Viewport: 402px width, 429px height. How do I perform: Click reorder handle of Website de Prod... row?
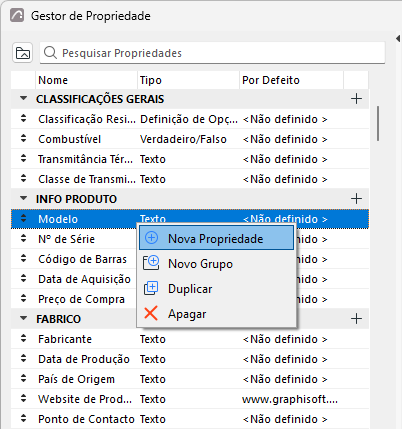[x=23, y=398]
